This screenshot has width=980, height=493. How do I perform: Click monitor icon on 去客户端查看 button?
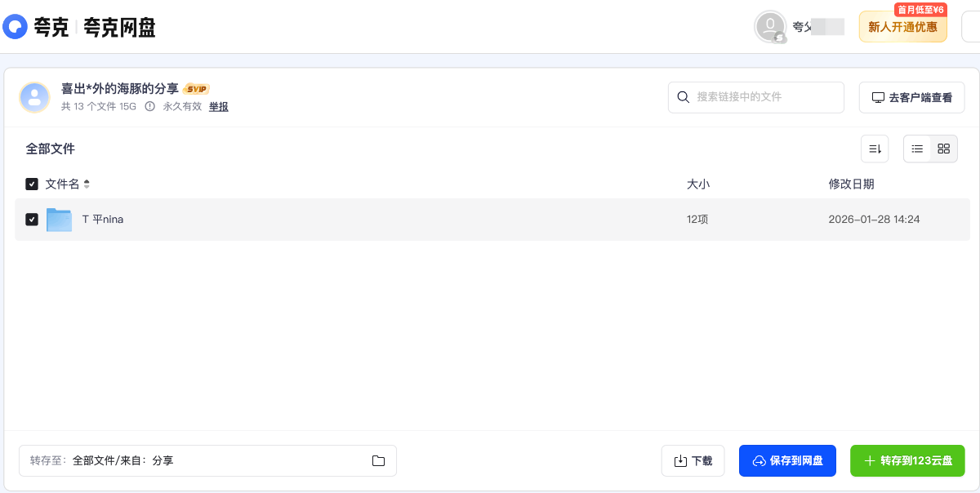pyautogui.click(x=877, y=97)
